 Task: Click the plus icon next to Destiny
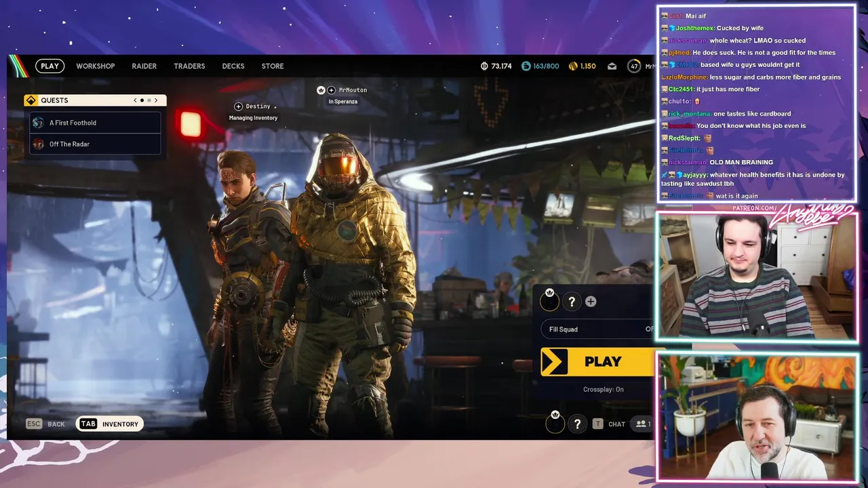238,106
